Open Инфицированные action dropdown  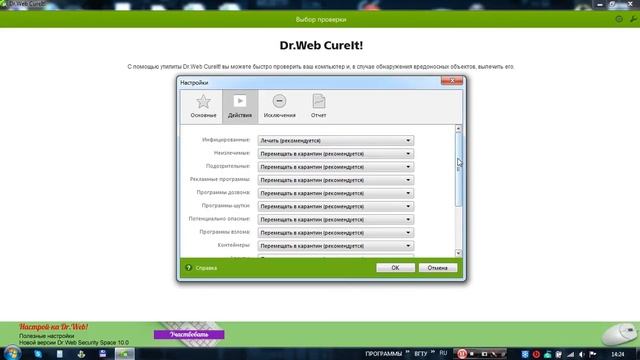pos(336,140)
